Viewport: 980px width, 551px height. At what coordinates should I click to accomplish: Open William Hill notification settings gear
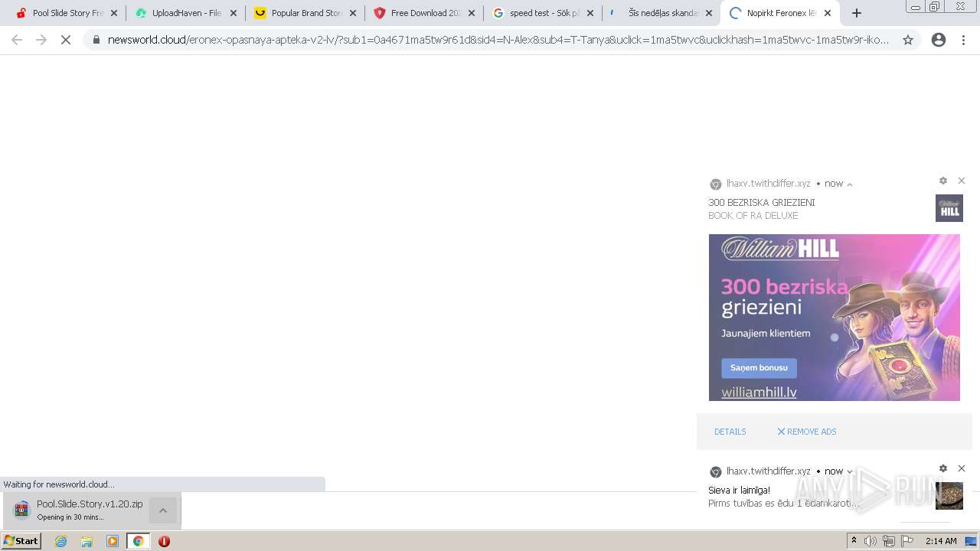point(943,181)
